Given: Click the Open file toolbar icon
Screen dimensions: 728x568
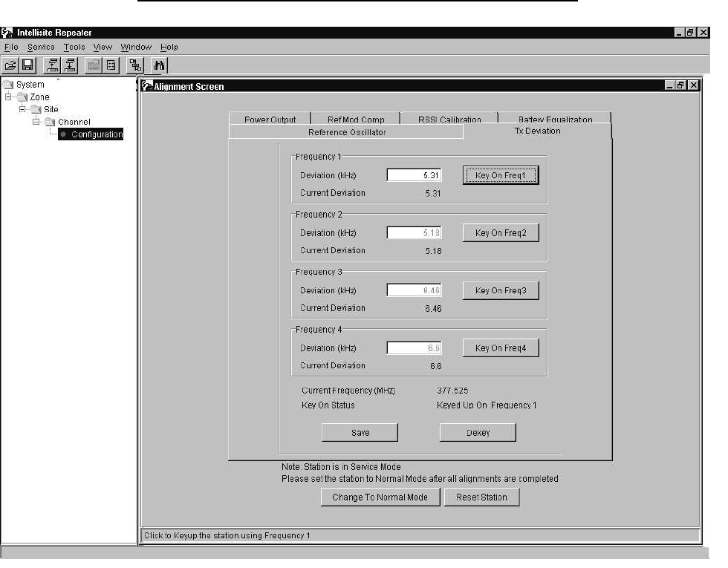Looking at the screenshot, I should coord(10,65).
